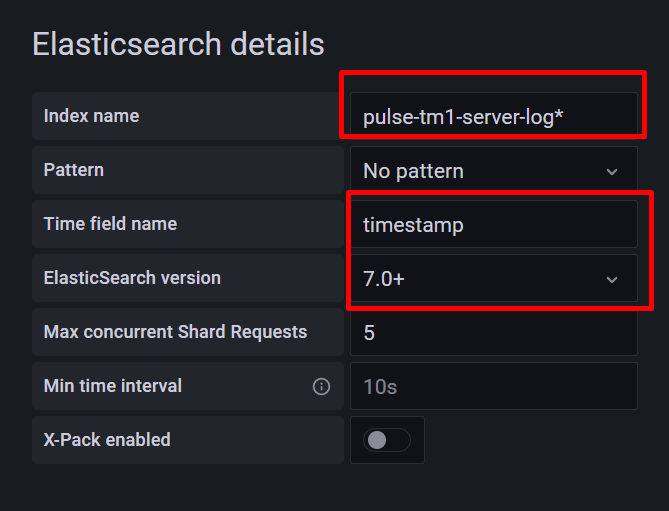The width and height of the screenshot is (669, 511).
Task: Focus the Index name input field
Action: [492, 117]
